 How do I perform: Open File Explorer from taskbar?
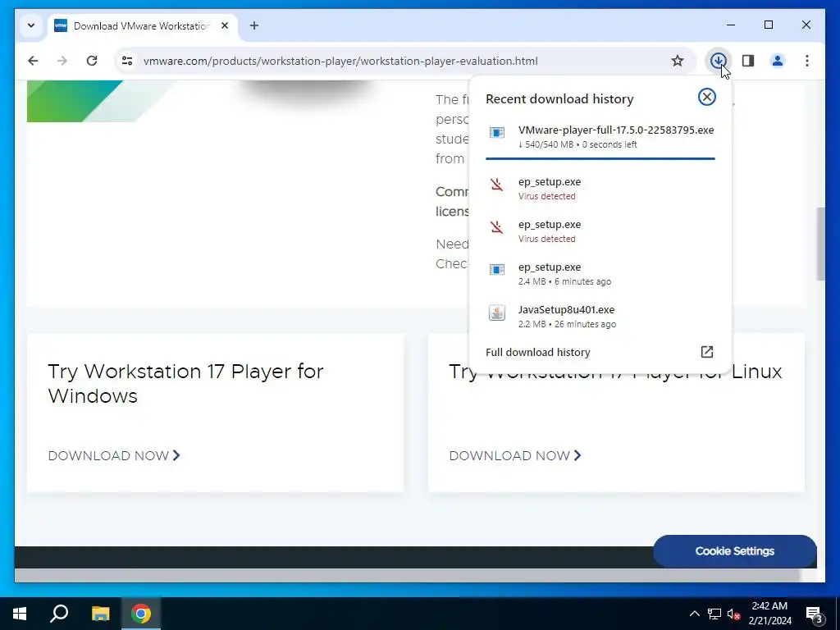(x=100, y=614)
